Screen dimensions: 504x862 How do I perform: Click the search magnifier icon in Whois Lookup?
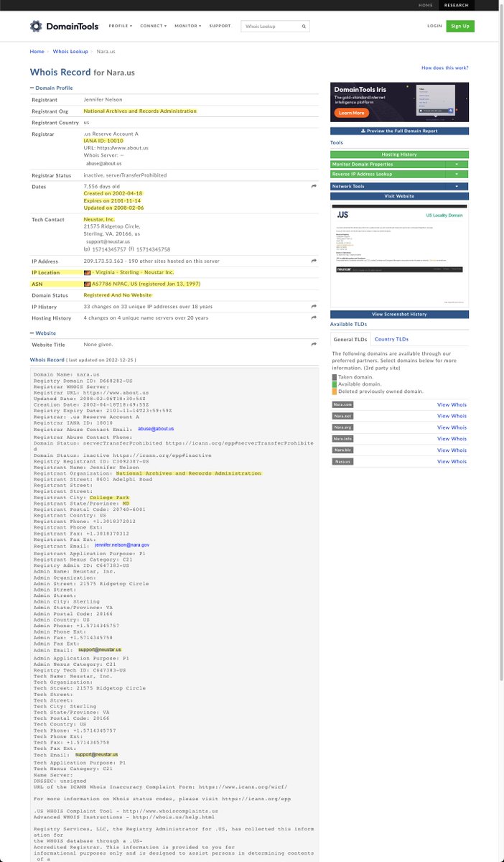click(x=304, y=26)
